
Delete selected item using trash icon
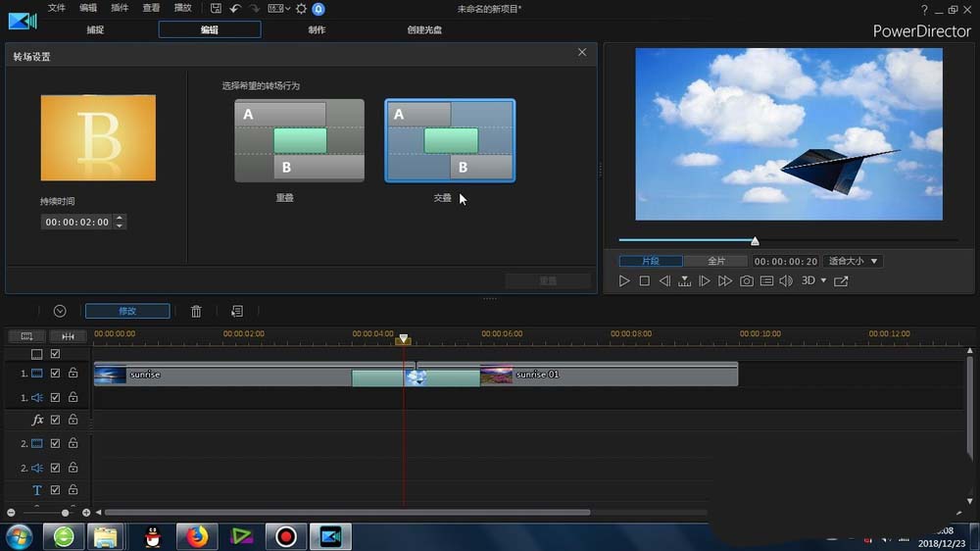pos(196,312)
